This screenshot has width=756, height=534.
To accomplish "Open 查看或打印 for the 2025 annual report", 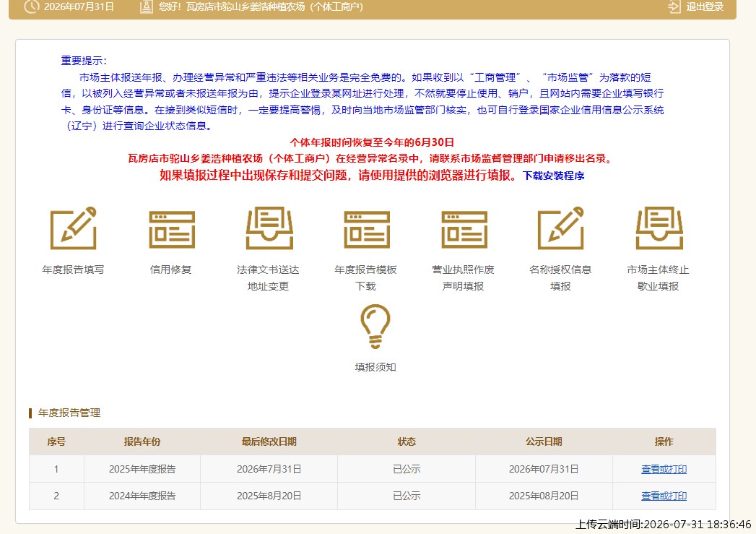I will point(664,469).
